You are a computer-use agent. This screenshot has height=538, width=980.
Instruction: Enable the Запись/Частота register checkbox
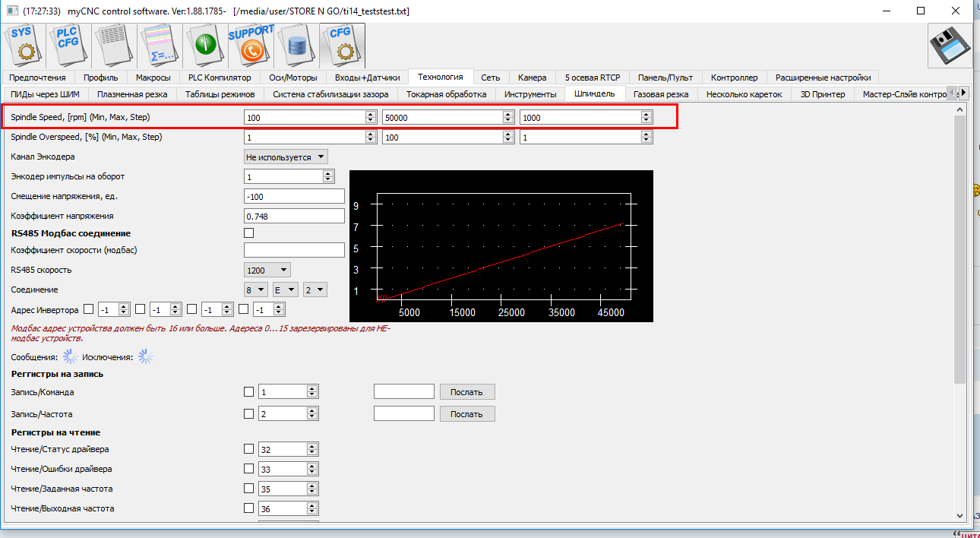(x=248, y=414)
